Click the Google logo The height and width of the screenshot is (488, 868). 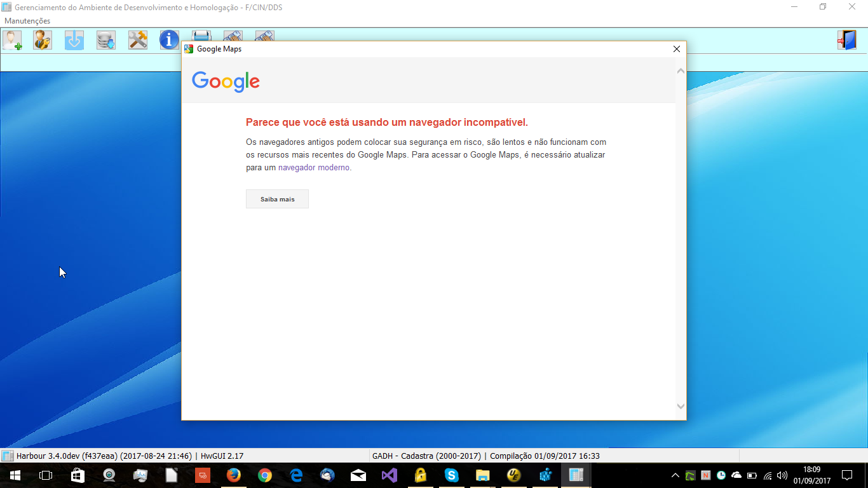coord(226,81)
